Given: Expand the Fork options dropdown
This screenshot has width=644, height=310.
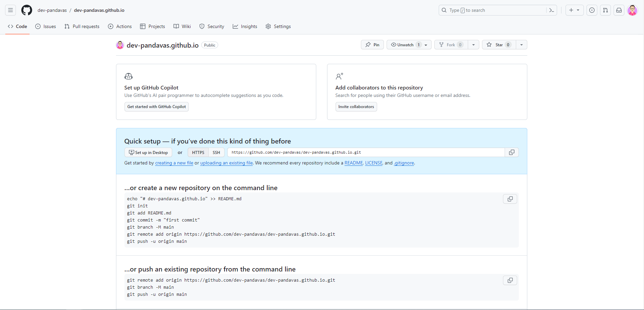Looking at the screenshot, I should pyautogui.click(x=473, y=45).
